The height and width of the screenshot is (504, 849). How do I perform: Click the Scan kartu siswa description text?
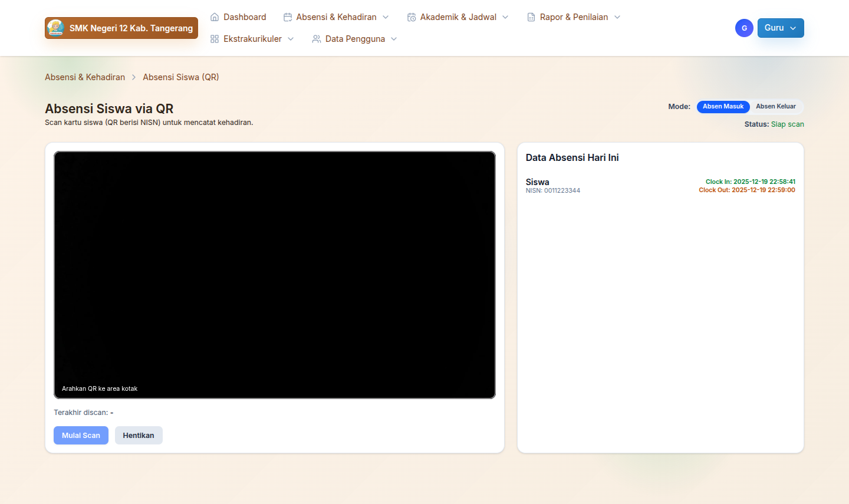[x=149, y=123]
